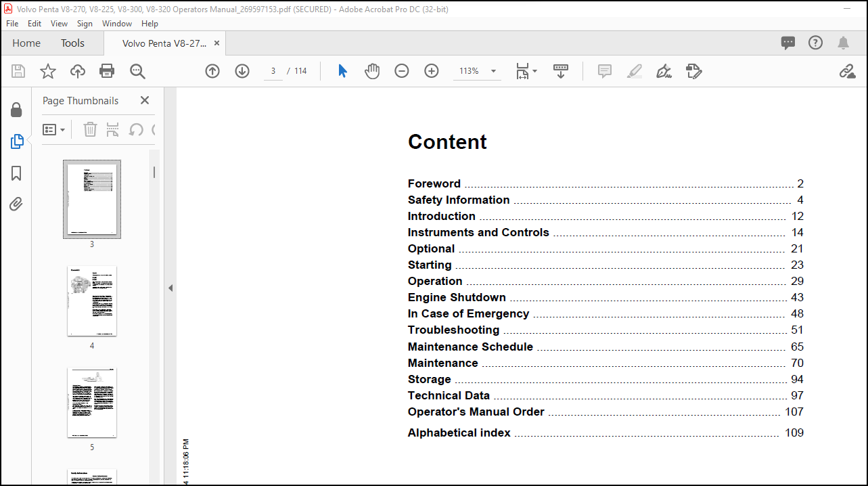The height and width of the screenshot is (486, 868).
Task: Close the Page Thumbnails panel
Action: click(x=144, y=100)
